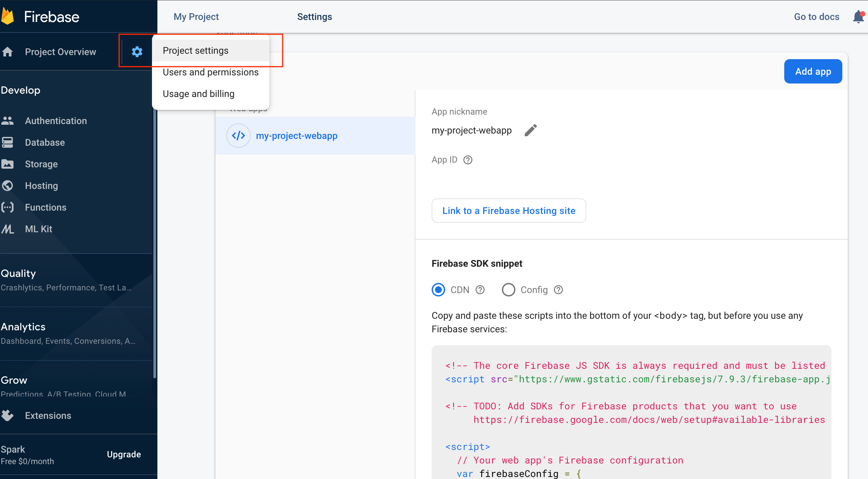This screenshot has width=868, height=479.
Task: Click the Config help icon
Action: [558, 290]
